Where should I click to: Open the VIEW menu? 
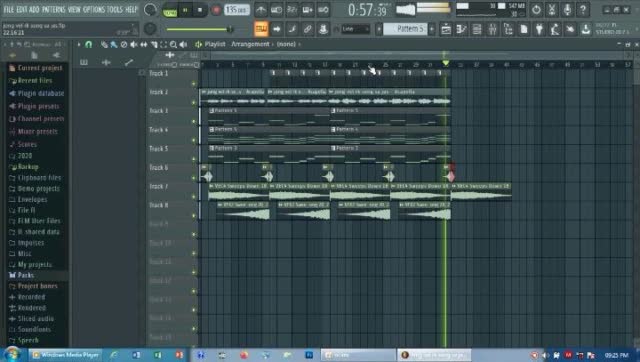click(74, 9)
